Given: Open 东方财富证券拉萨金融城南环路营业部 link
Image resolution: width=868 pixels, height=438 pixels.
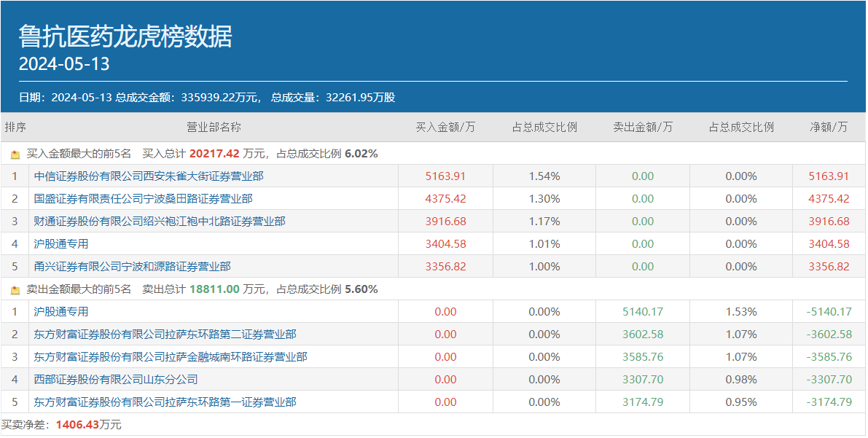Looking at the screenshot, I should (171, 357).
